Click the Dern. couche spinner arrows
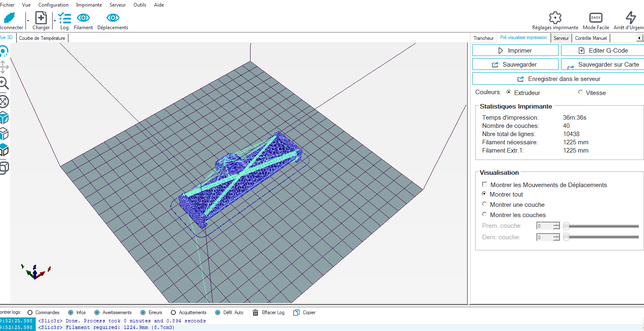This screenshot has height=331, width=644. click(557, 237)
